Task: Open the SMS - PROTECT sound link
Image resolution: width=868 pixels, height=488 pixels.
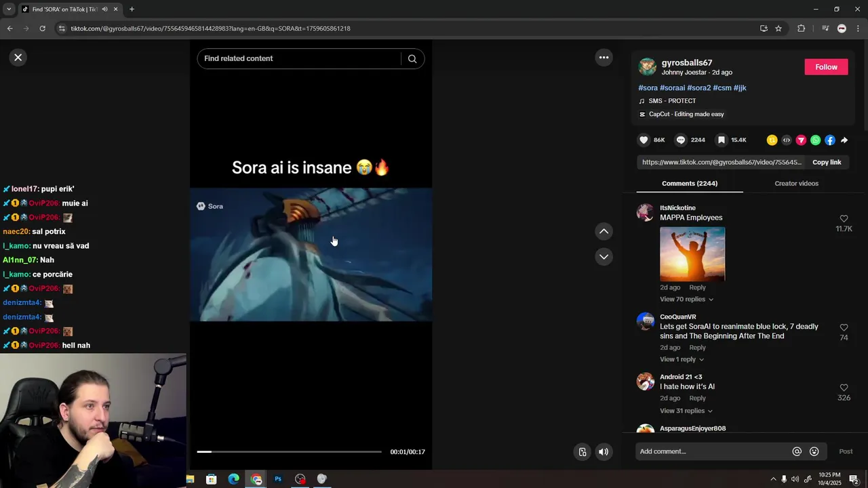Action: click(672, 101)
